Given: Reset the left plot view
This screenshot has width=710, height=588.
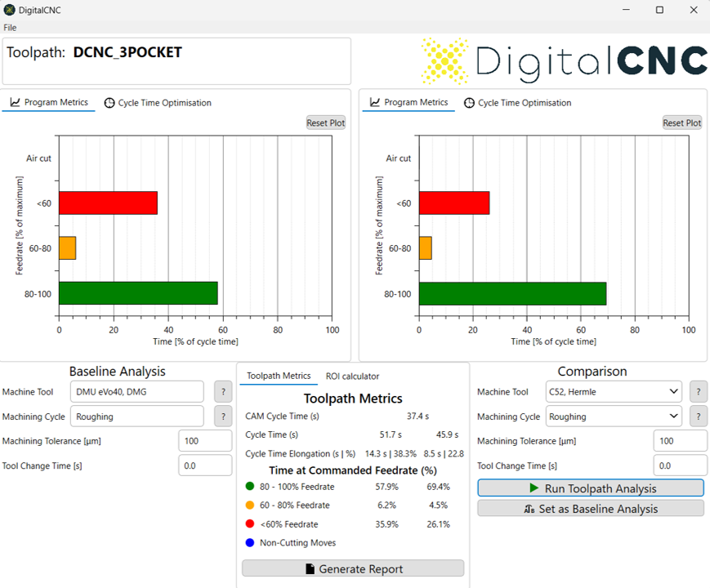Looking at the screenshot, I should pos(326,122).
